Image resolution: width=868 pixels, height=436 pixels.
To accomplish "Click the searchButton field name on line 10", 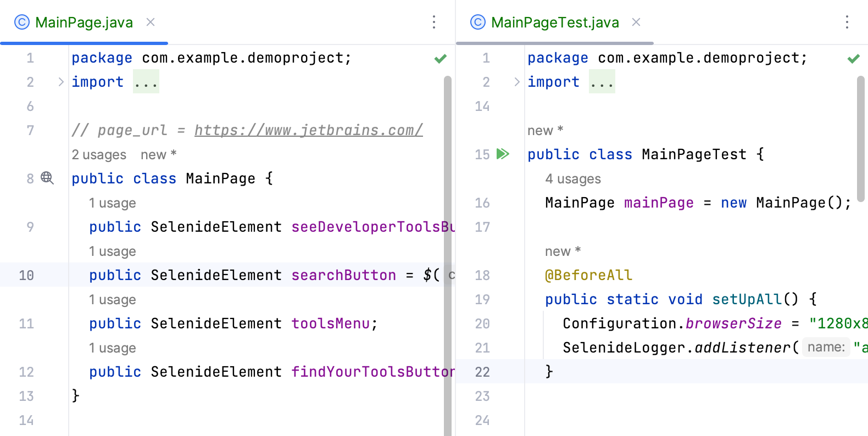I will point(344,275).
